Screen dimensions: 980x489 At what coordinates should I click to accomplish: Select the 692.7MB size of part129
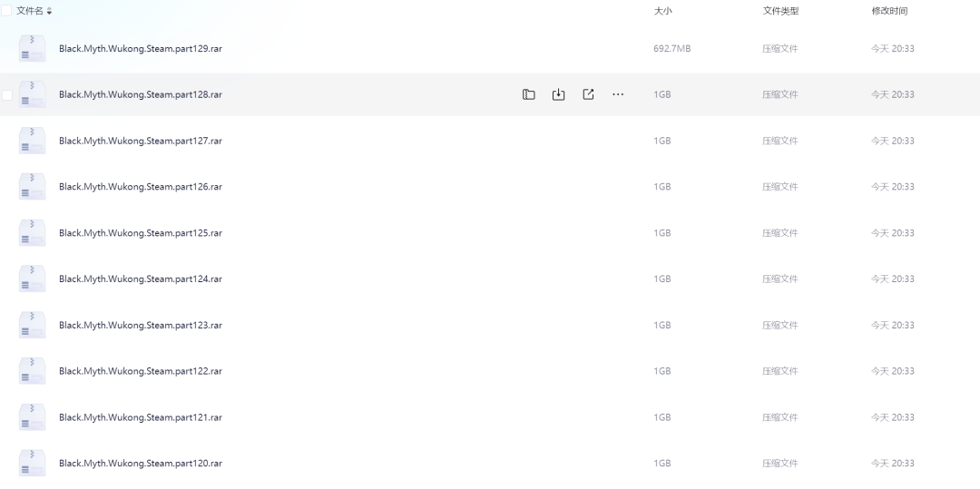671,49
